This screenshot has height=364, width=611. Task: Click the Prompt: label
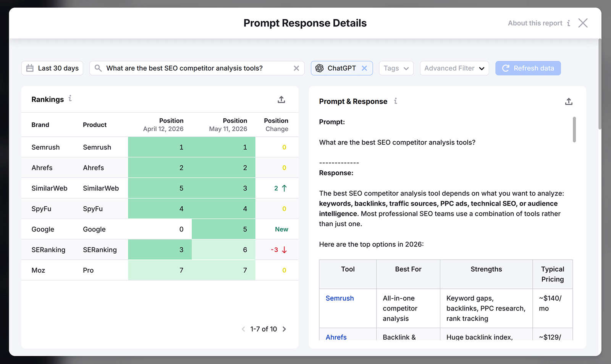[x=332, y=122]
